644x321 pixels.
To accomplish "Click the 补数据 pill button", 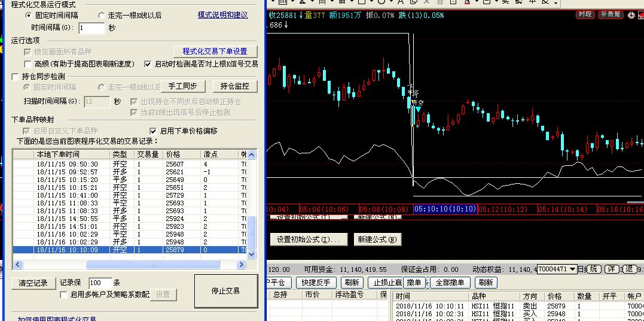I will 611,14.
